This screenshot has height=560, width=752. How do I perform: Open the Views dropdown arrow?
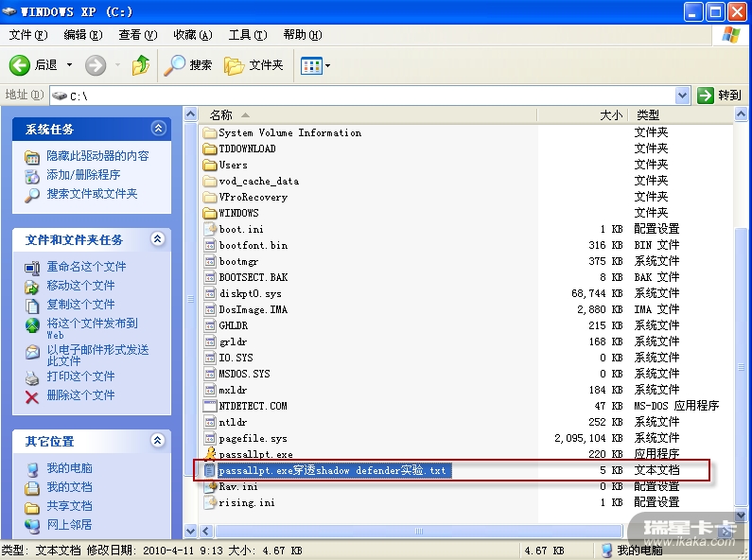click(x=328, y=65)
